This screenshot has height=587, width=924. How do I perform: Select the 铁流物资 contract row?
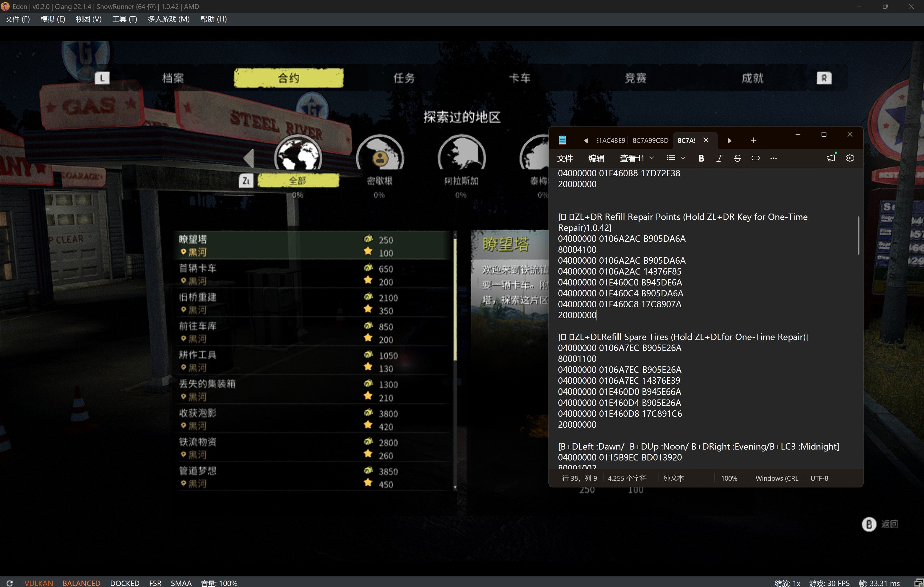click(x=313, y=448)
